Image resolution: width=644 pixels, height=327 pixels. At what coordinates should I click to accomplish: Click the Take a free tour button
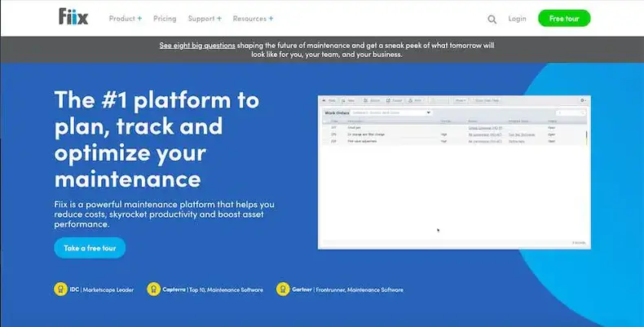90,248
